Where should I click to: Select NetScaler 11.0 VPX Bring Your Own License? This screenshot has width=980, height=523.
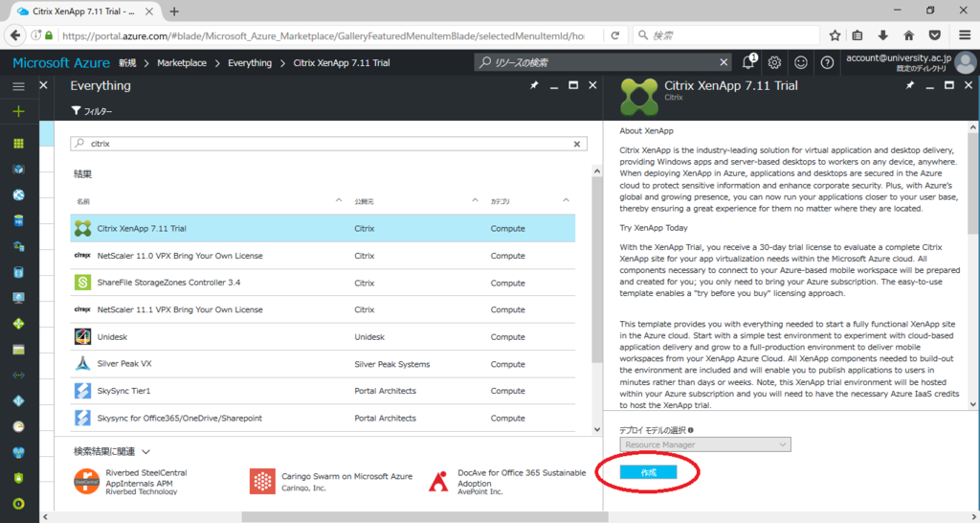323,256
